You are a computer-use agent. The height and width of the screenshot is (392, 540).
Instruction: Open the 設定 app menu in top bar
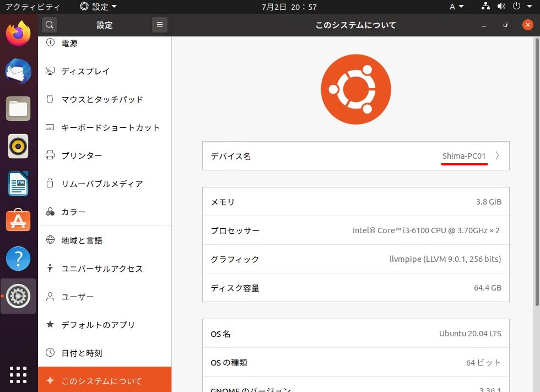click(98, 7)
